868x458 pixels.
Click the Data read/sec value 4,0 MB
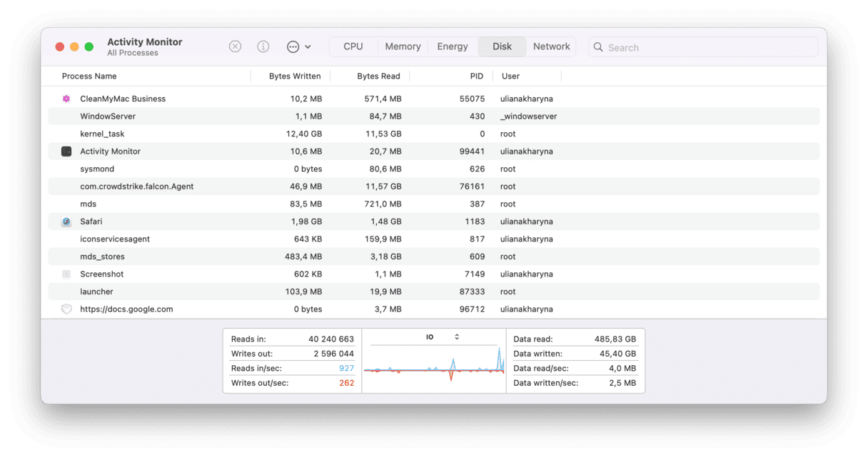(x=622, y=369)
